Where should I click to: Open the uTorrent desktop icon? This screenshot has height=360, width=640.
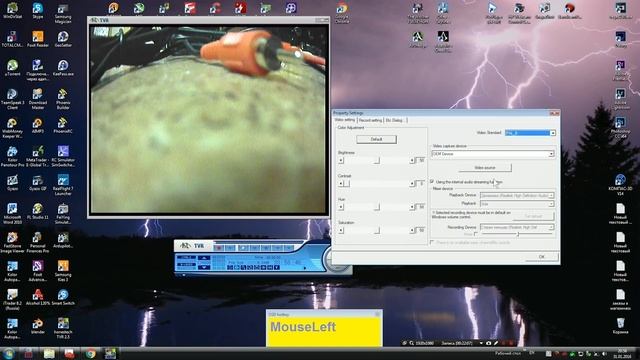click(12, 68)
